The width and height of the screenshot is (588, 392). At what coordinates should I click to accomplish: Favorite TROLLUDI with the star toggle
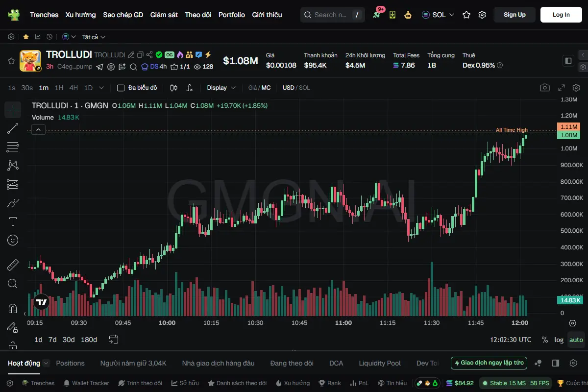[11, 61]
